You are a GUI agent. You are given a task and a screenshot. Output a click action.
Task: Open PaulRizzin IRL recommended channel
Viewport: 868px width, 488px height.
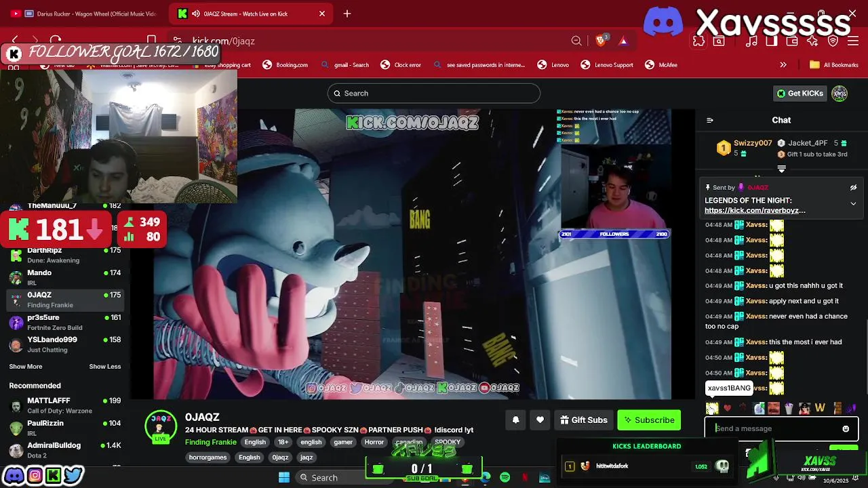[x=65, y=428]
